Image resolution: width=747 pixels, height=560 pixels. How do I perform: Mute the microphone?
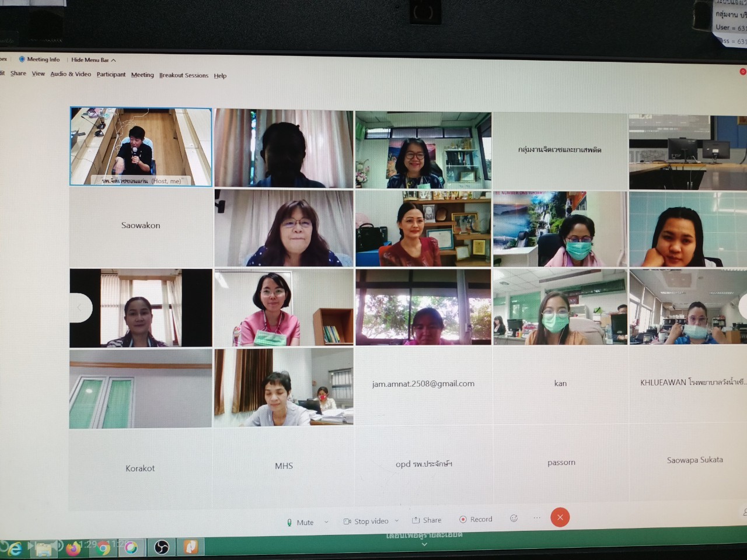click(300, 522)
